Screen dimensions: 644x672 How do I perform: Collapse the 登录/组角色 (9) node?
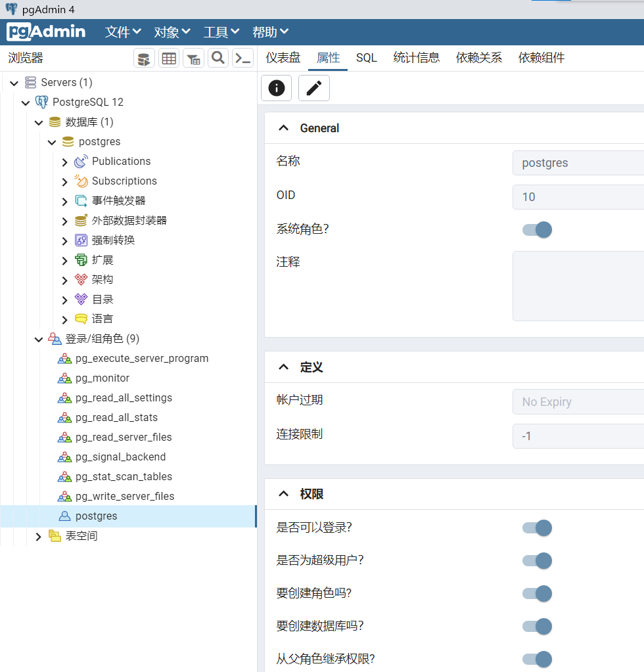pyautogui.click(x=39, y=340)
